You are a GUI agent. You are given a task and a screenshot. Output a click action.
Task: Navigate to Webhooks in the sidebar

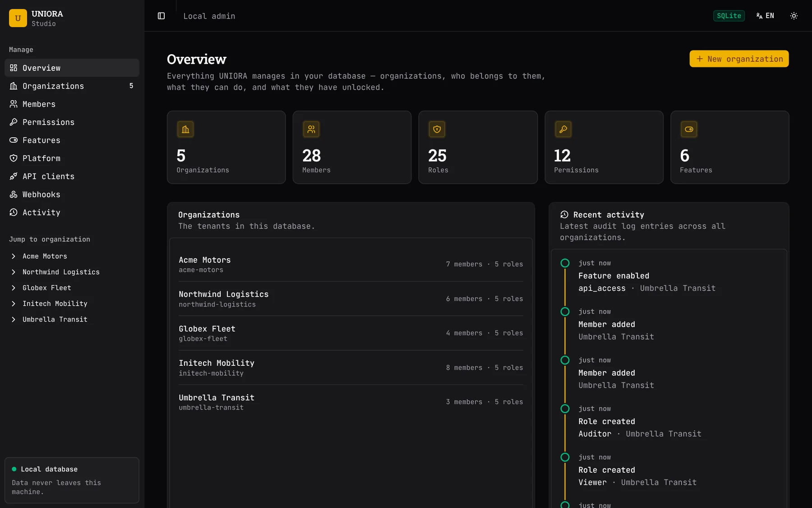(x=72, y=194)
